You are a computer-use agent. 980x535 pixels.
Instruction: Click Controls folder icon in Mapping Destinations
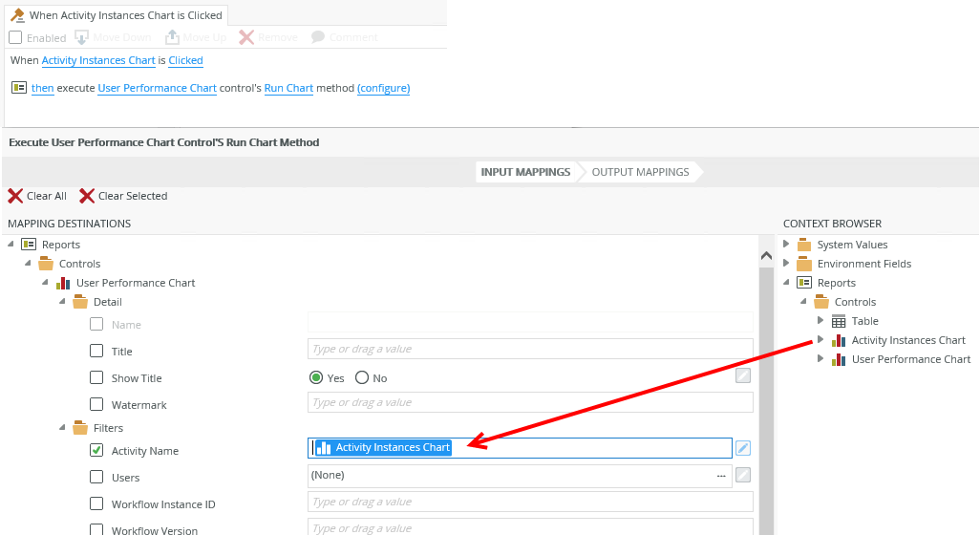(46, 263)
